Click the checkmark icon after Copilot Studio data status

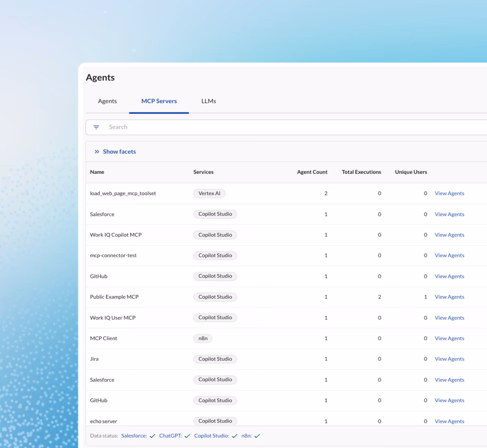pyautogui.click(x=234, y=436)
